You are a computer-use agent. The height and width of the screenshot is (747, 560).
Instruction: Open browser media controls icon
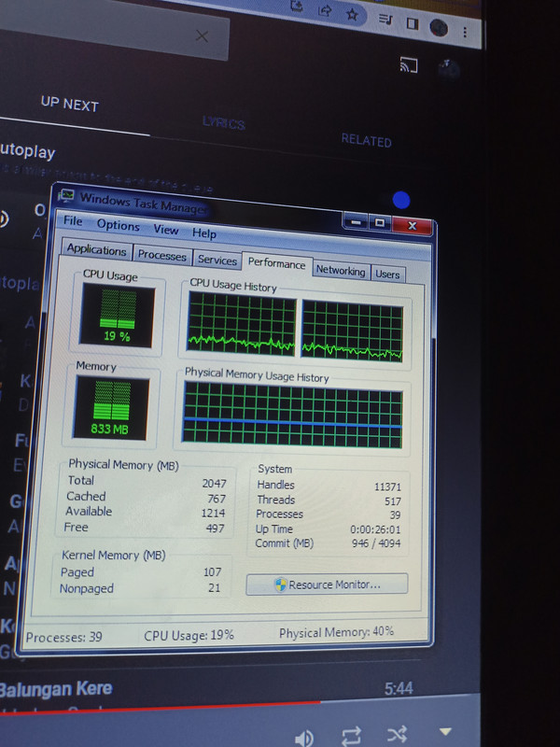point(385,19)
